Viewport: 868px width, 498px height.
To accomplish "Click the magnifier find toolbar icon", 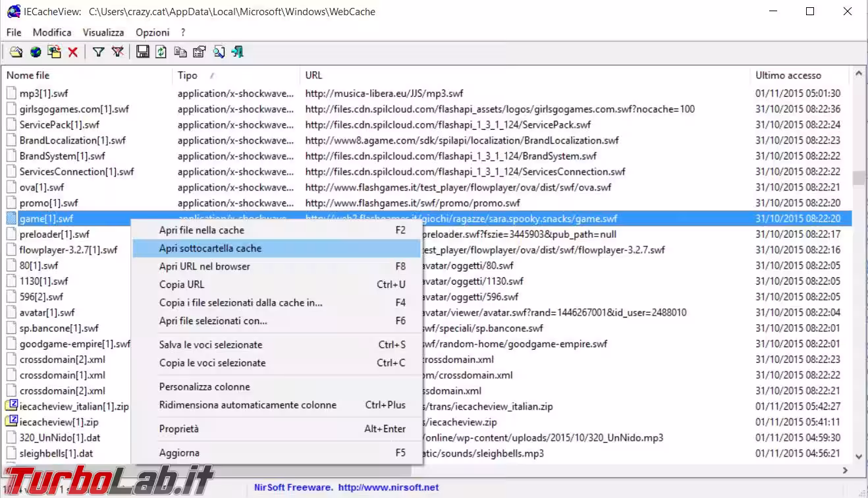I will pyautogui.click(x=219, y=52).
